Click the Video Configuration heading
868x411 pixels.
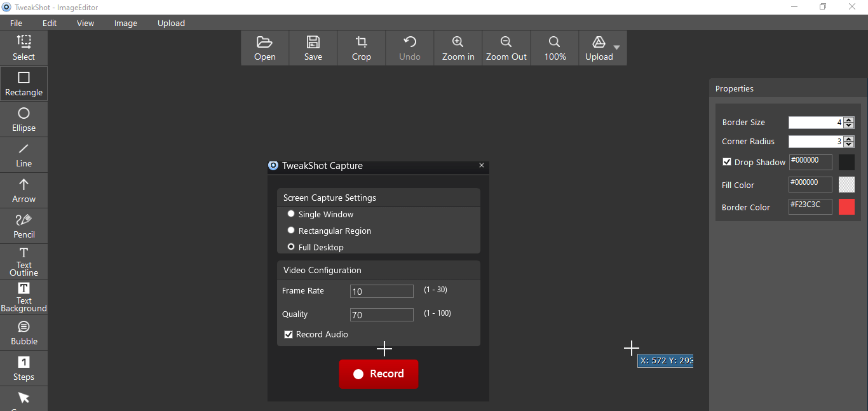click(322, 270)
